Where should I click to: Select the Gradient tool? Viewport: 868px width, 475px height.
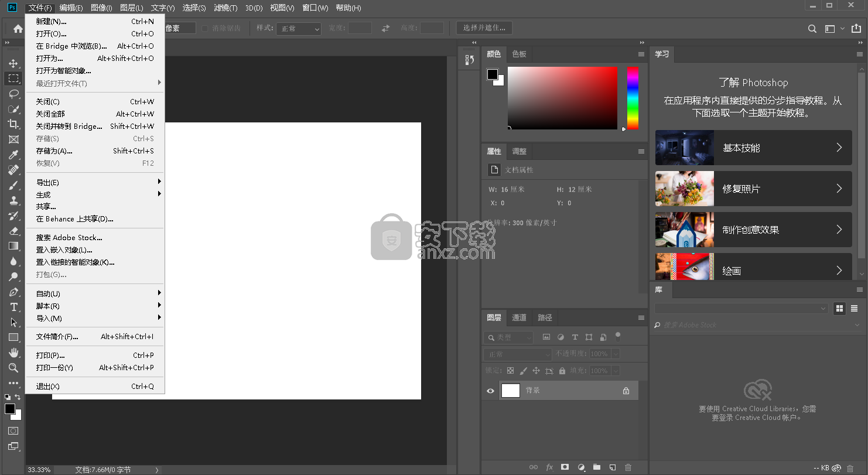[13, 246]
